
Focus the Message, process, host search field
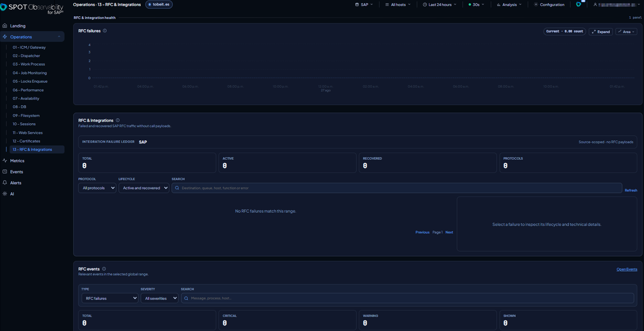pyautogui.click(x=407, y=298)
